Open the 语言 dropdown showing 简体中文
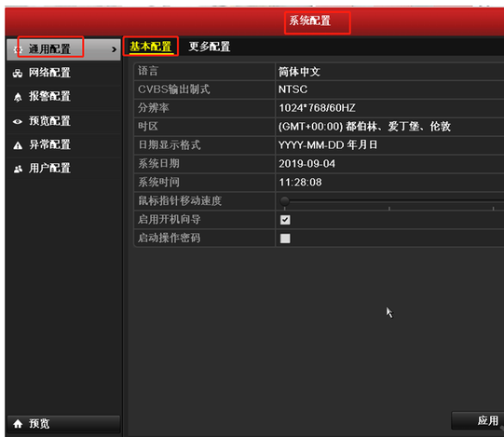This screenshot has height=437, width=504. (389, 72)
